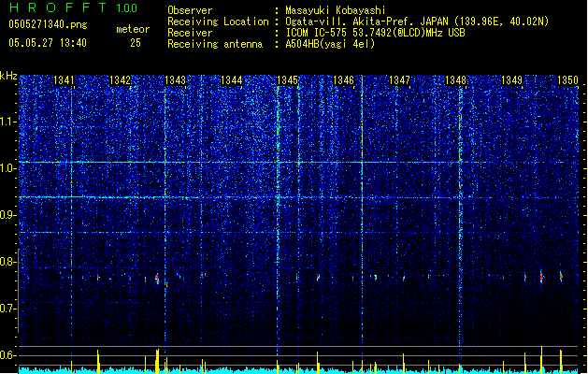Viewport: 588px width, 374px height.
Task: Click the Observer field label
Action: (190, 10)
